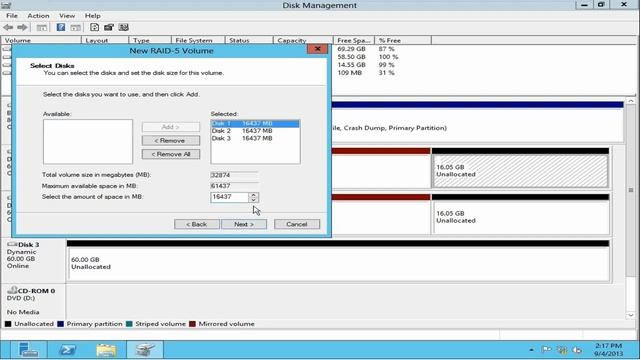This screenshot has height=360, width=640.
Task: Click the red Mirrored volume legend swatch
Action: (192, 324)
